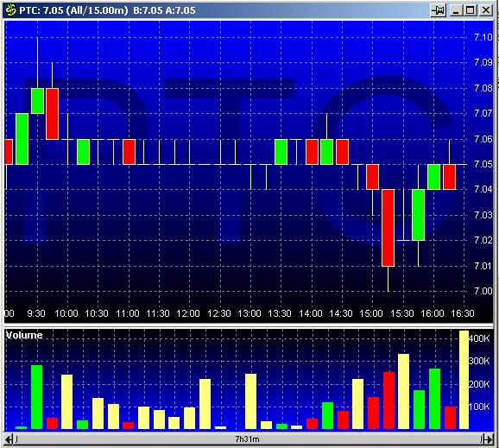Select the yellow volume bar above 300K near 15:30

(403, 391)
